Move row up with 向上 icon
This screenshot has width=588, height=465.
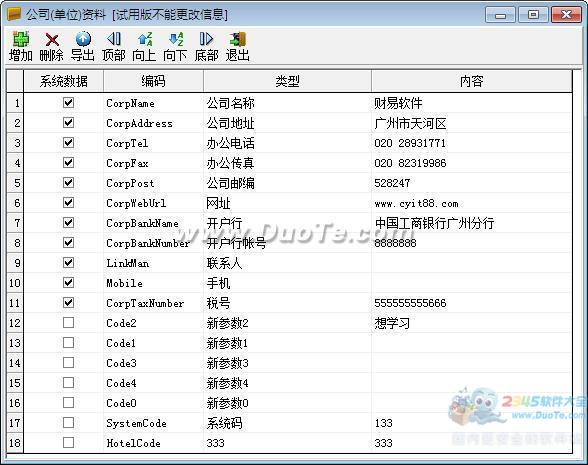pyautogui.click(x=145, y=39)
